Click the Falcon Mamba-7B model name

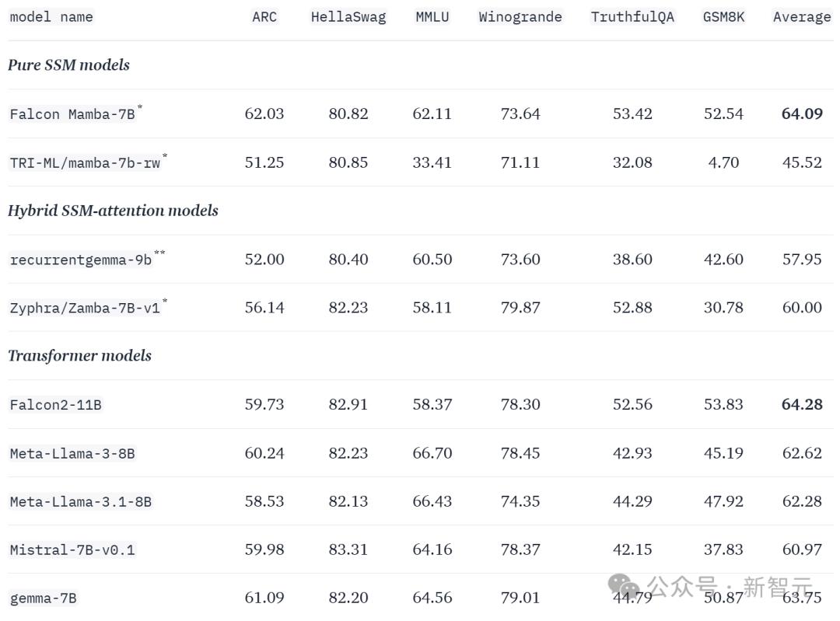tap(72, 114)
